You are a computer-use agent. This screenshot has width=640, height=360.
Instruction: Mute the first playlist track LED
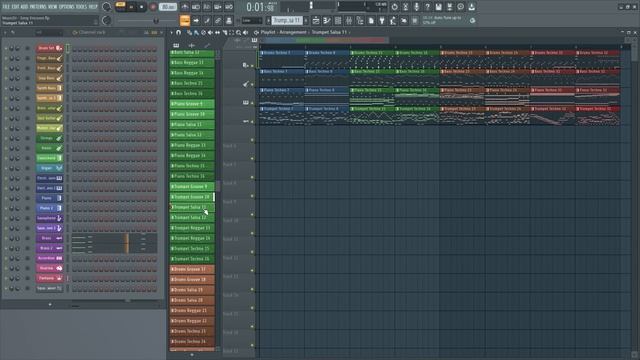pos(252,65)
